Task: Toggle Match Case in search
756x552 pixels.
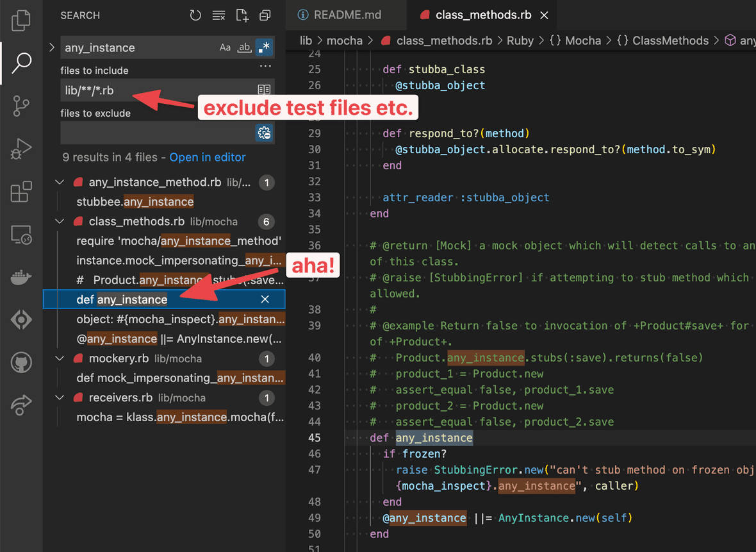Action: pos(225,47)
